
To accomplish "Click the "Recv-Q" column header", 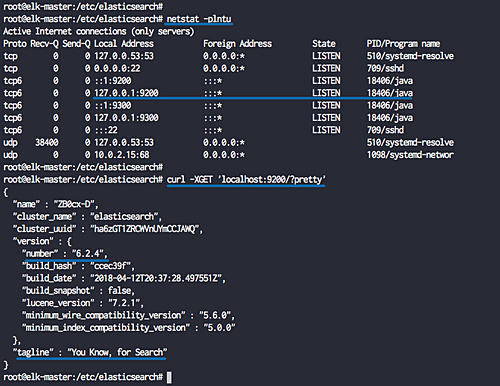I will (44, 44).
